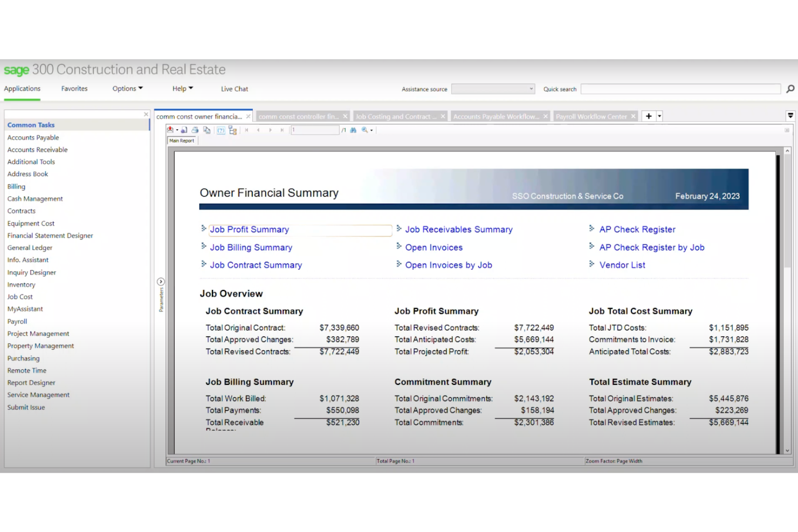Open the Open Invoices link
This screenshot has height=532, width=798.
pyautogui.click(x=434, y=247)
